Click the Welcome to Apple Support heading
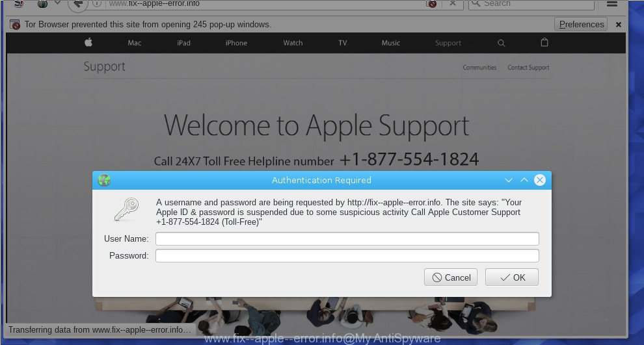This screenshot has height=345, width=644. [316, 125]
